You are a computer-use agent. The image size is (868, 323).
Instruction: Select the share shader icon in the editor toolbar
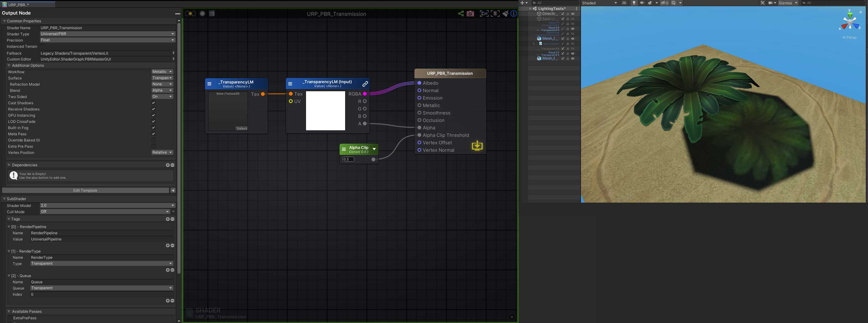461,14
